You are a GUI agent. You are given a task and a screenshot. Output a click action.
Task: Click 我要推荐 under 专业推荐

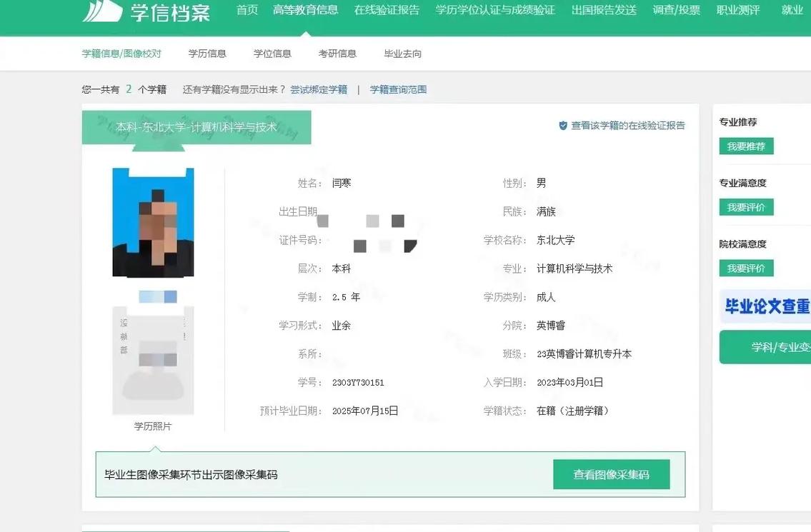point(746,146)
